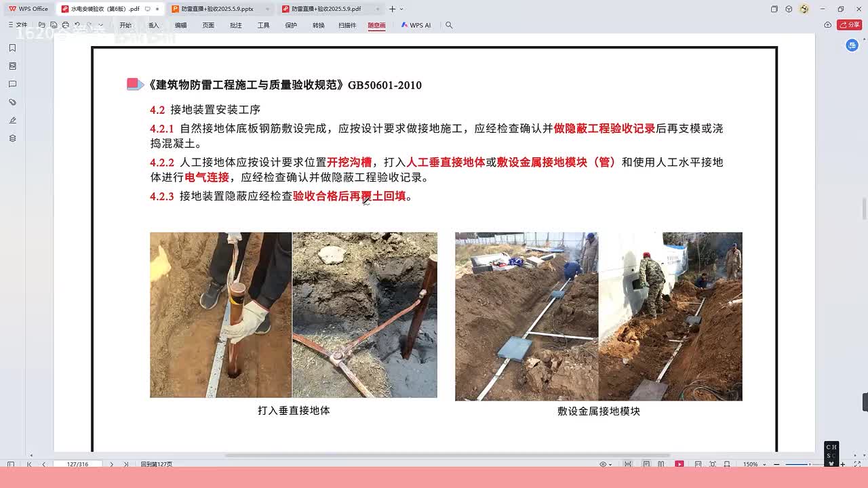Click the cloud upload icon
Screen dimensions: 868x488
click(x=828, y=25)
